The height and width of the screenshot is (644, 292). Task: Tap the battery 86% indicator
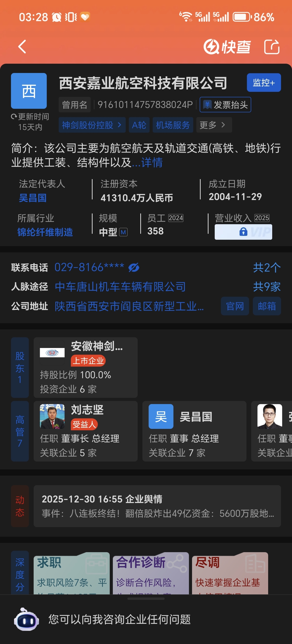tap(253, 17)
